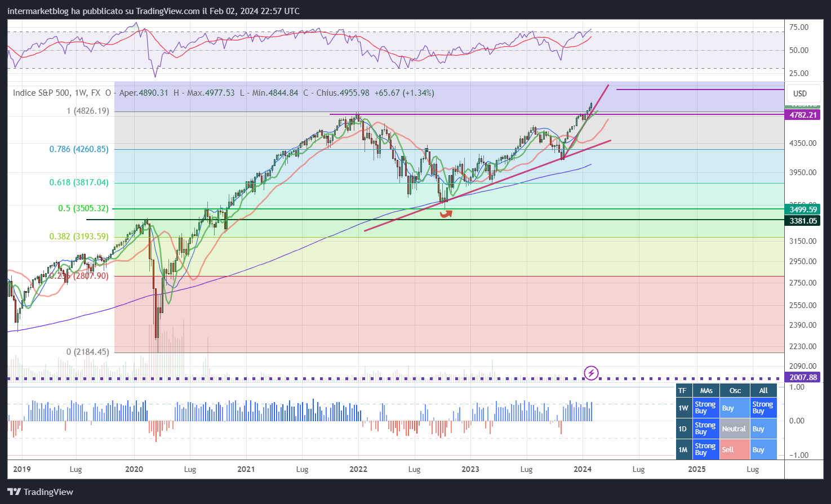Viewport: 831px width, 504px height.
Task: Click the TF header in ratings table
Action: point(683,390)
